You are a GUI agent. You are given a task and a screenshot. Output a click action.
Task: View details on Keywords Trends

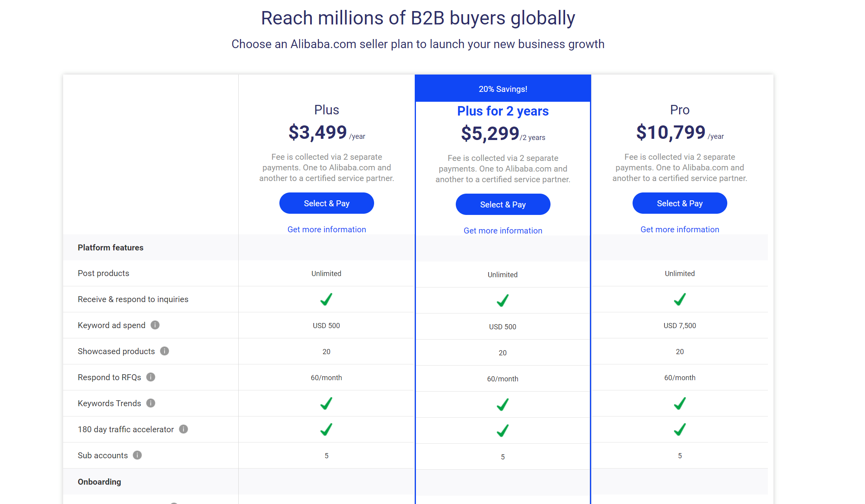(x=150, y=403)
